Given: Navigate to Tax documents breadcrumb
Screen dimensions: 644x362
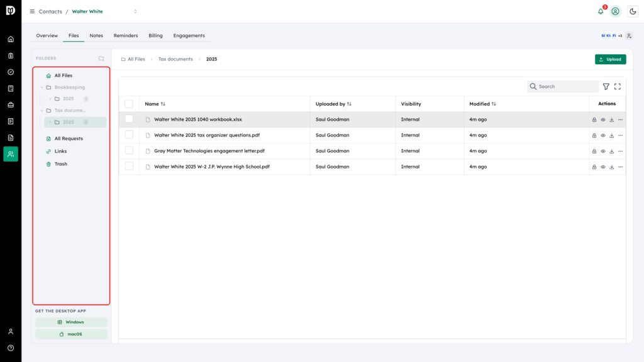Looking at the screenshot, I should click(x=175, y=59).
